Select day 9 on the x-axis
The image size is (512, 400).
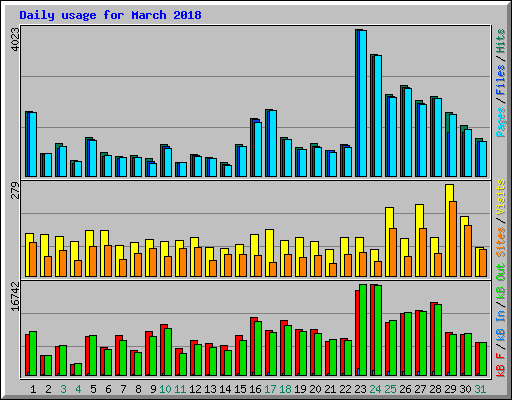point(153,389)
